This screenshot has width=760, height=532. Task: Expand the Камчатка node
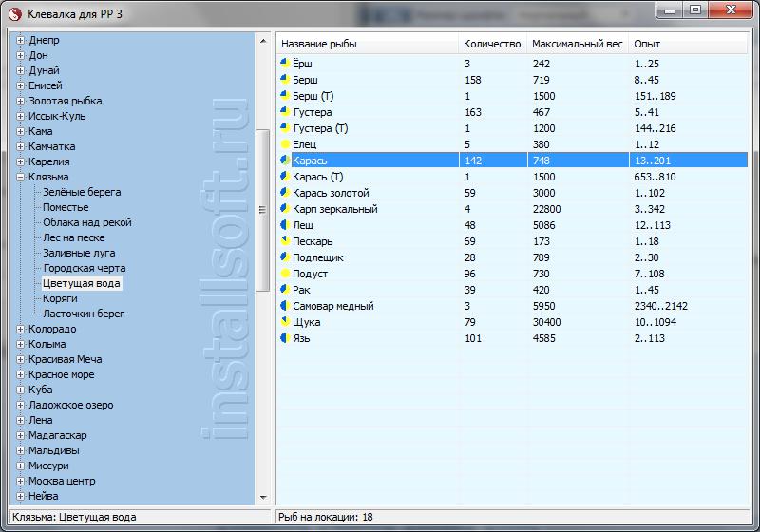coord(20,146)
